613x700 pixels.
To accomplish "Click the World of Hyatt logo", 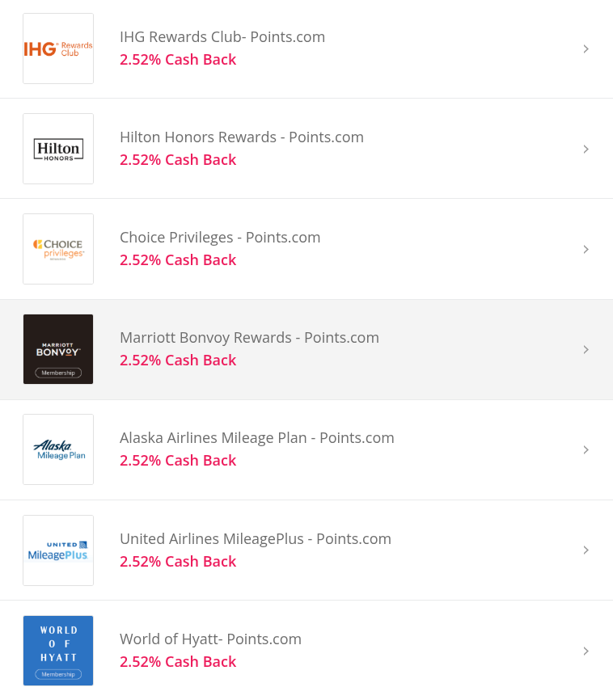I will (58, 650).
